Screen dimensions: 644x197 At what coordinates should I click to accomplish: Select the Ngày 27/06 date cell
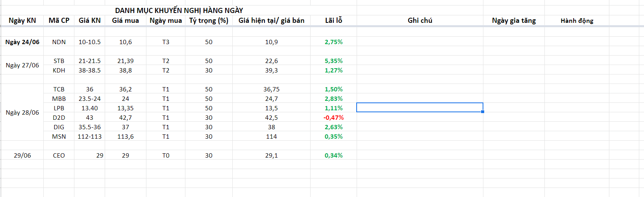pyautogui.click(x=22, y=65)
